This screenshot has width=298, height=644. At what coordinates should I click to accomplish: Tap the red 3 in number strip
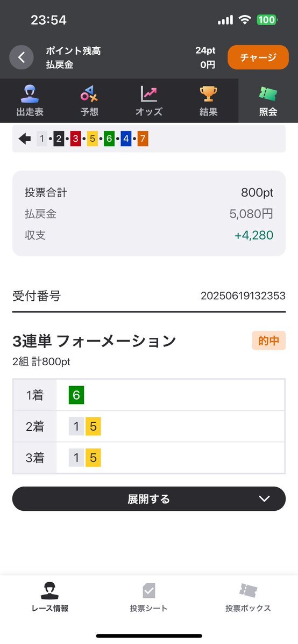tap(75, 139)
